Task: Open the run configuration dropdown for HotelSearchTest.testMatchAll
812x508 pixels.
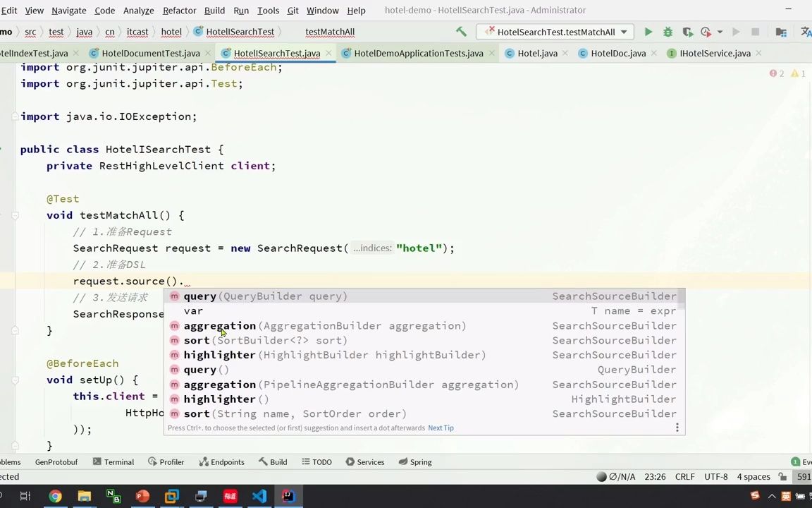Action: [623, 32]
